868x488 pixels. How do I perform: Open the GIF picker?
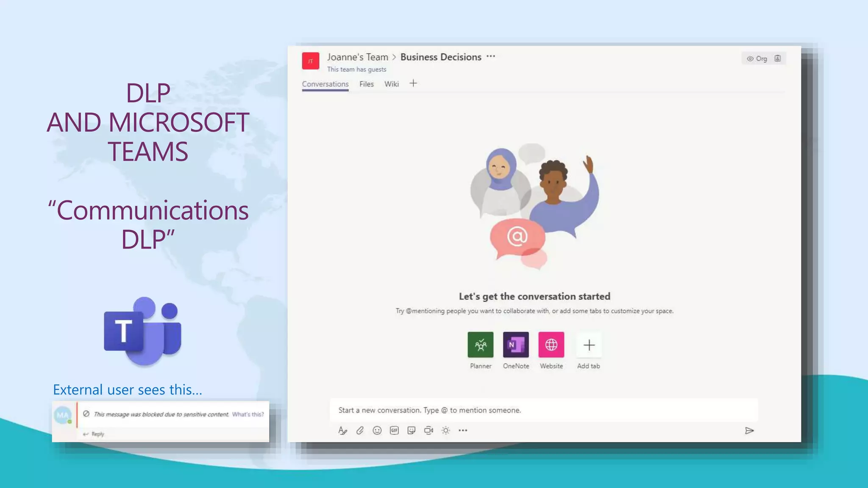point(394,430)
